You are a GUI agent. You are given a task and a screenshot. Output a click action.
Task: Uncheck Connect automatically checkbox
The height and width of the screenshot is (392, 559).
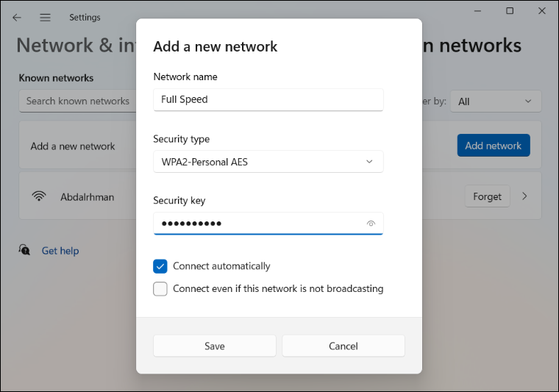160,266
